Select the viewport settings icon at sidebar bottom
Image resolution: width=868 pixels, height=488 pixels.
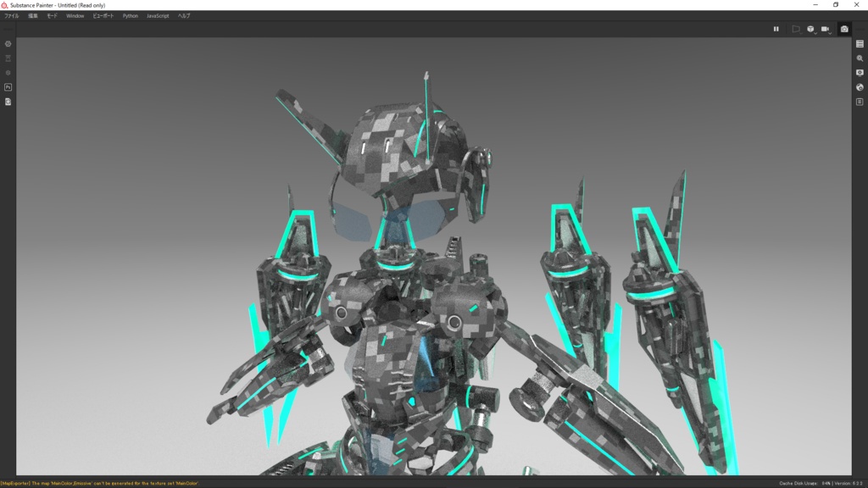click(860, 101)
